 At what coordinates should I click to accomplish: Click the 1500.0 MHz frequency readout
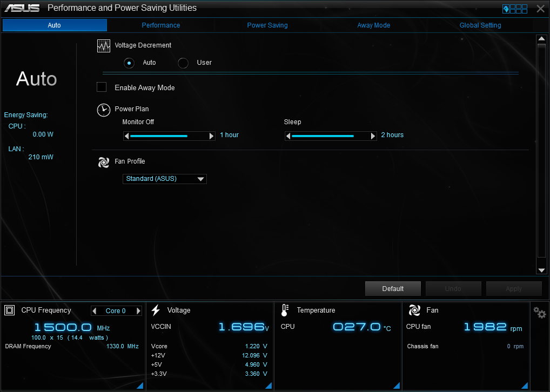coord(72,328)
